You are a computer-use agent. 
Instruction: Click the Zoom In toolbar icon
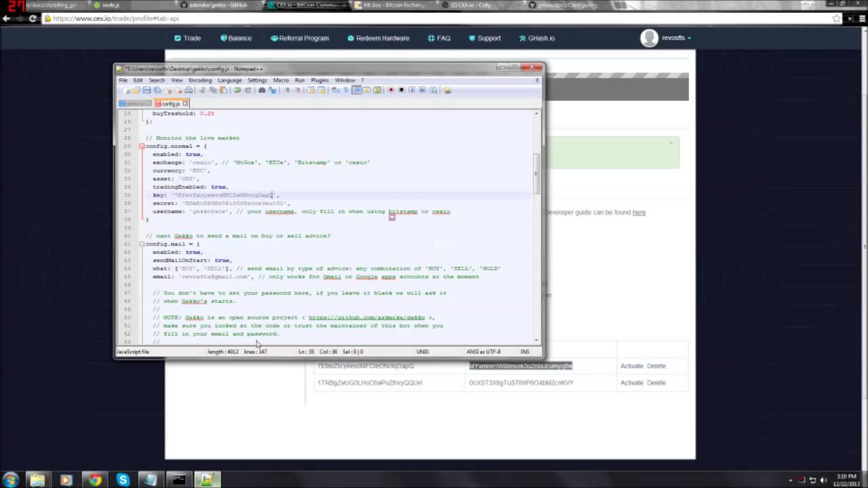[288, 90]
